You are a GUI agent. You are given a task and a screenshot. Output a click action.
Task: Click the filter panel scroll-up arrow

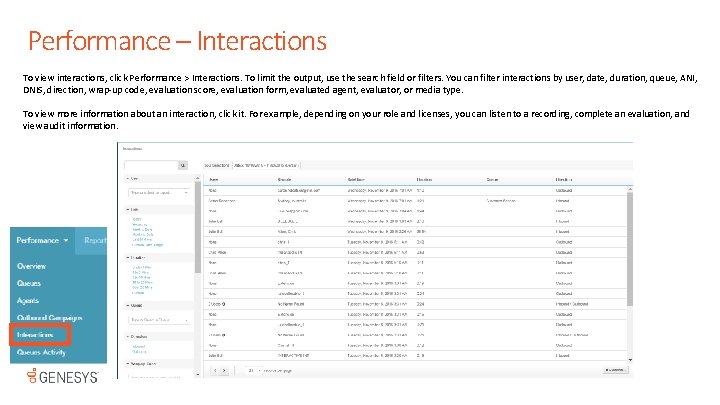tap(198, 178)
